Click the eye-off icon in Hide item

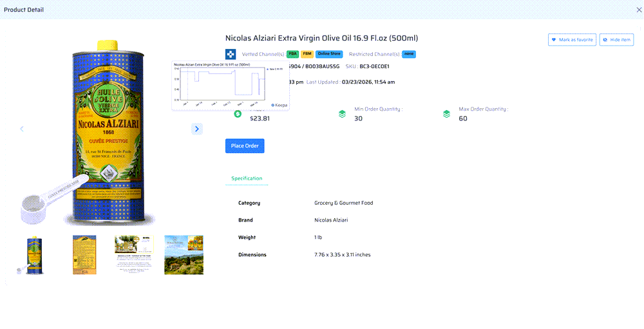point(605,40)
